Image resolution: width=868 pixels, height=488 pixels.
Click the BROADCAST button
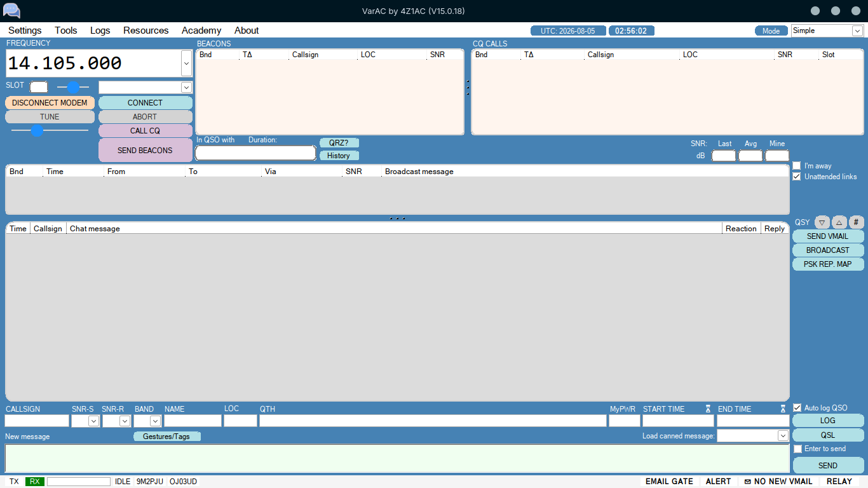tap(828, 250)
